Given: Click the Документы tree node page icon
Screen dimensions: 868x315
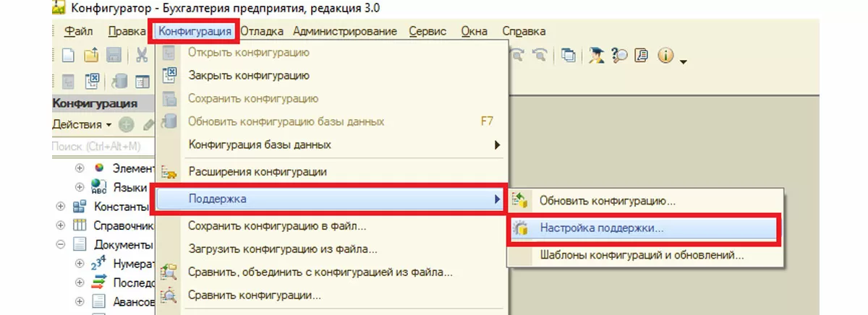Looking at the screenshot, I should point(80,245).
